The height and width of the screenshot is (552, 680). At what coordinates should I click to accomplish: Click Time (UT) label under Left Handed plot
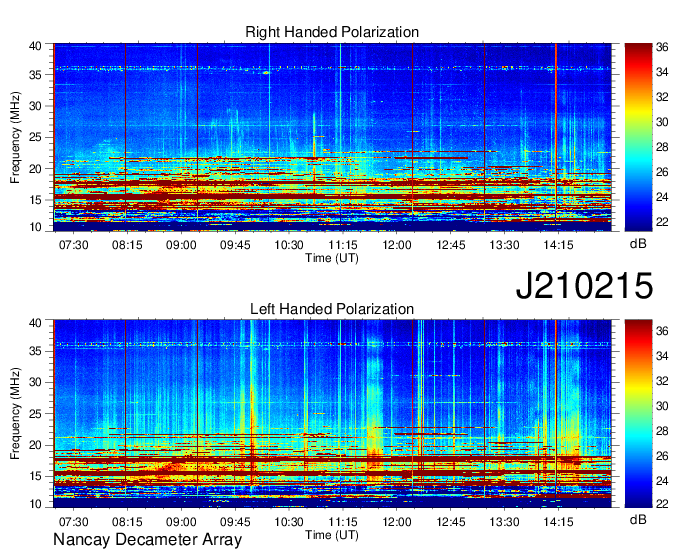pos(332,535)
